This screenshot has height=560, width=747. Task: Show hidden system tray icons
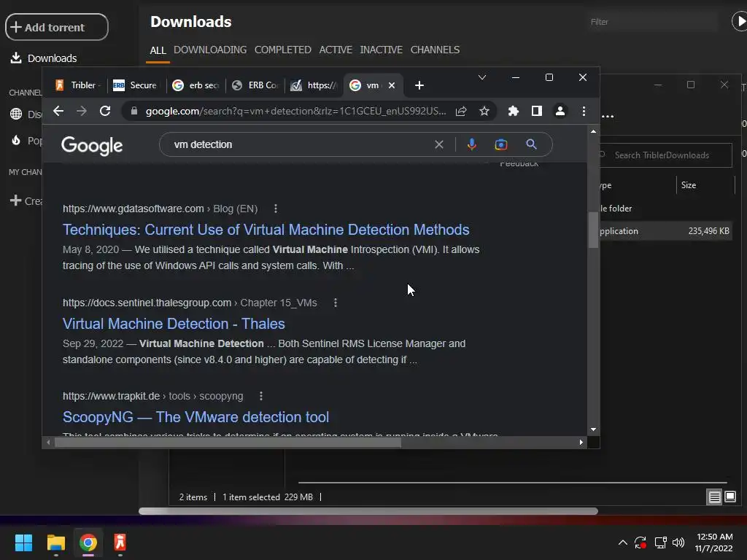tap(623, 542)
